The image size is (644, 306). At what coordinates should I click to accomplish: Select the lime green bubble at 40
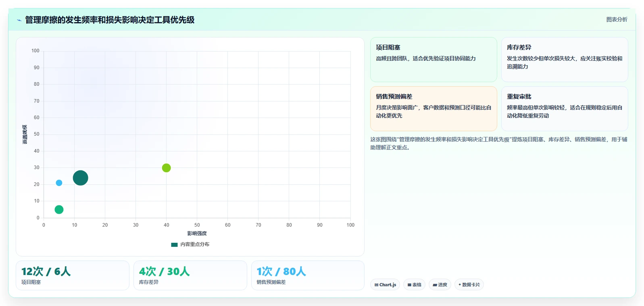click(166, 168)
